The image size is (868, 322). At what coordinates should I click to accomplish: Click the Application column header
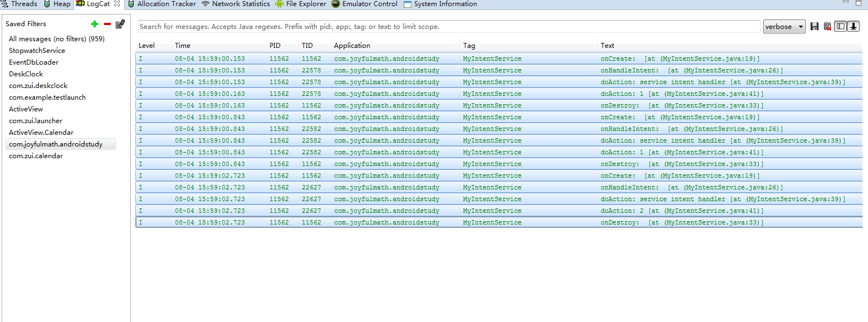tap(395, 46)
